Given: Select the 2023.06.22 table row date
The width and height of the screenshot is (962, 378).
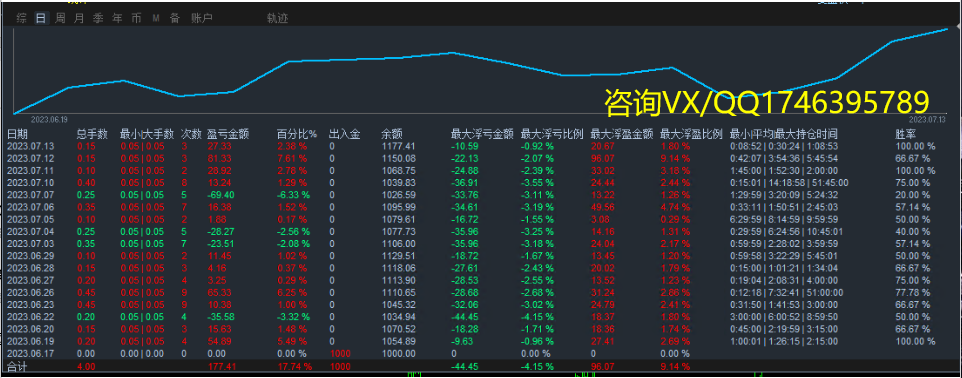Looking at the screenshot, I should tap(31, 317).
